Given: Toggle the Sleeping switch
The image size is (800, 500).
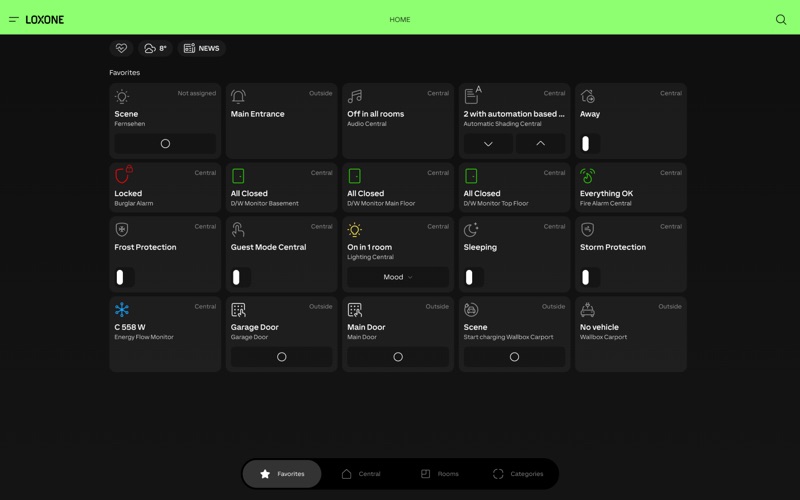Looking at the screenshot, I should pyautogui.click(x=473, y=277).
